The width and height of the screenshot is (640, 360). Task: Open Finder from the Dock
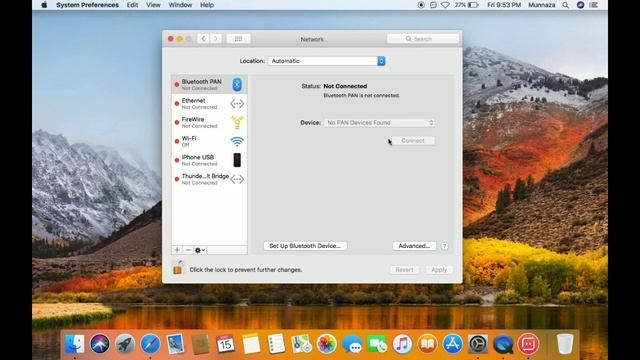(x=75, y=344)
